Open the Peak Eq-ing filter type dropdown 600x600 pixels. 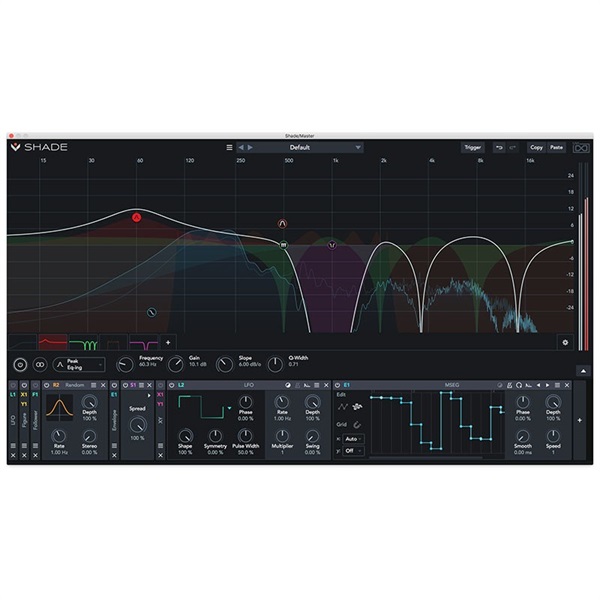79,365
